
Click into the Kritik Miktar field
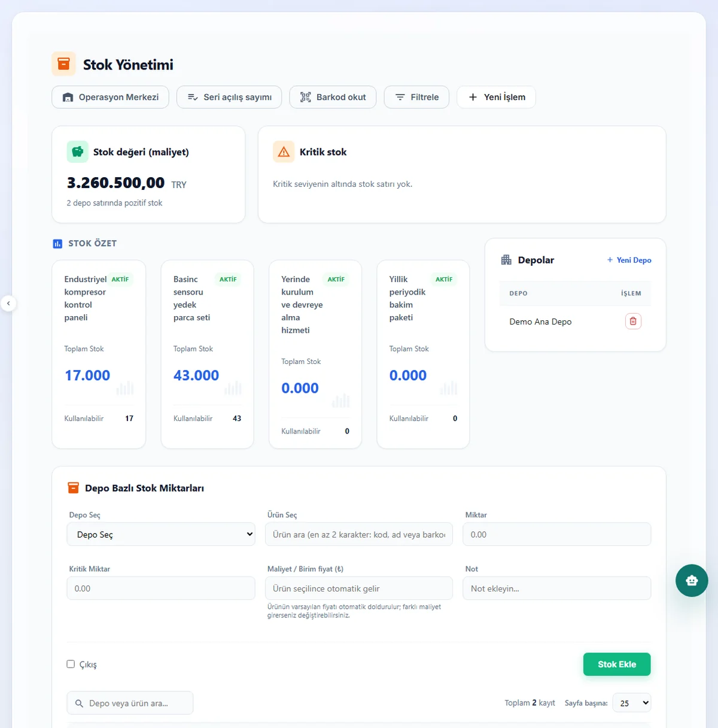(161, 589)
